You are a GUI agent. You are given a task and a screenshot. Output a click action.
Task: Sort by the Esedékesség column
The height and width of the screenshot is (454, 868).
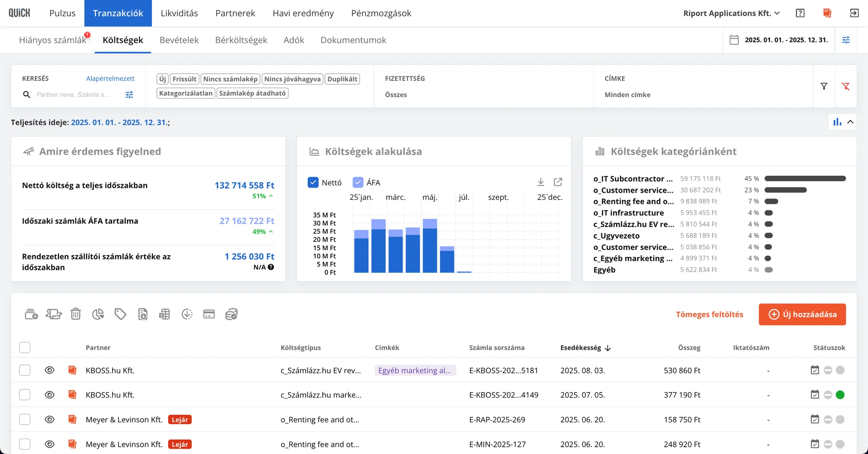585,348
